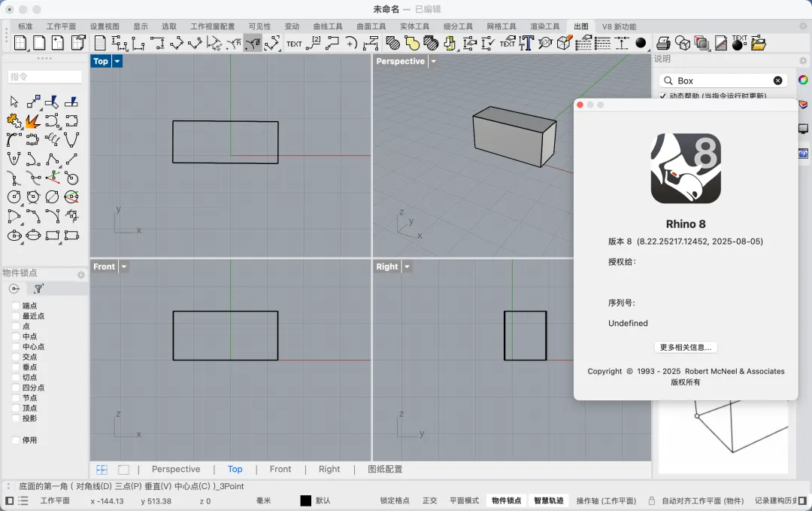The image size is (812, 511).
Task: Enable the 最近点 object snap checkbox
Action: tap(16, 316)
